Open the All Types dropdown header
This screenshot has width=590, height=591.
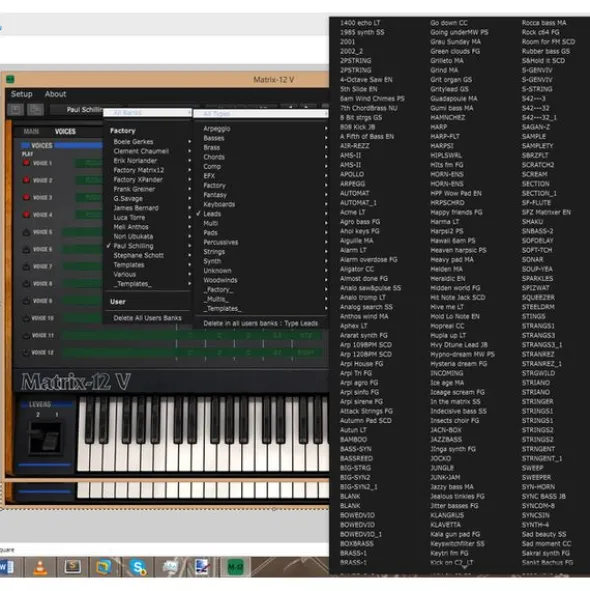[x=261, y=113]
